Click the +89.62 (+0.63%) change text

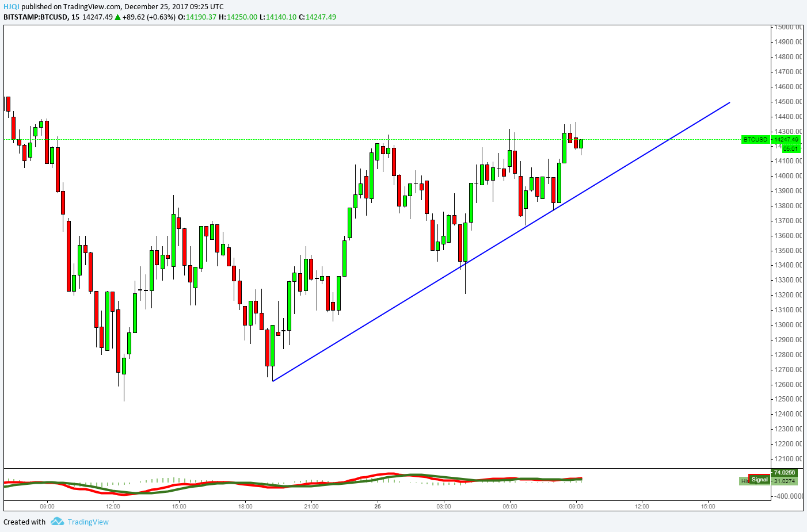click(149, 17)
